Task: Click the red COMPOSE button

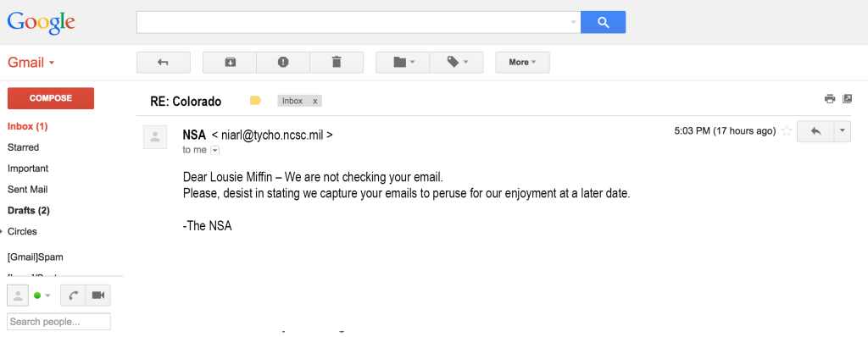Action: [x=50, y=98]
